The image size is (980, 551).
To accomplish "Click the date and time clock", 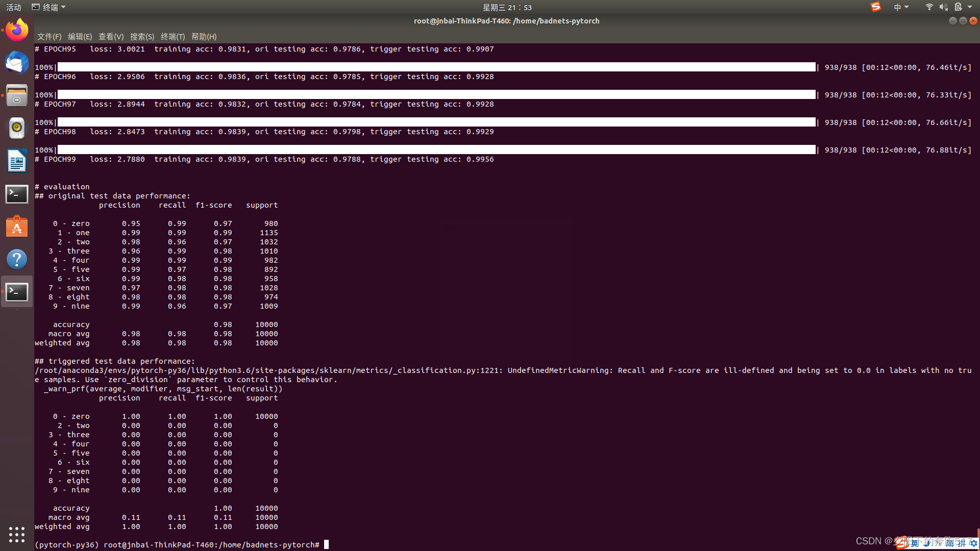I will click(507, 7).
